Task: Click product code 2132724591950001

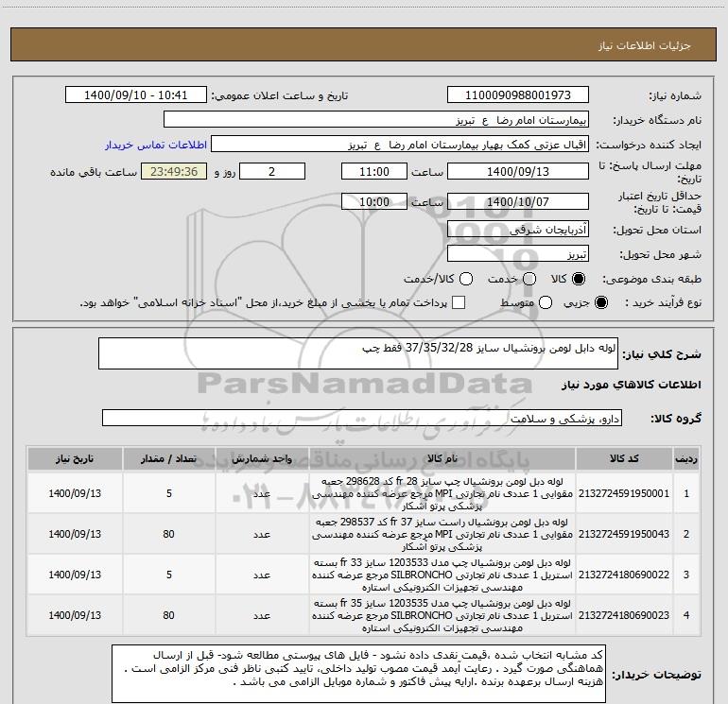Action: pyautogui.click(x=624, y=493)
